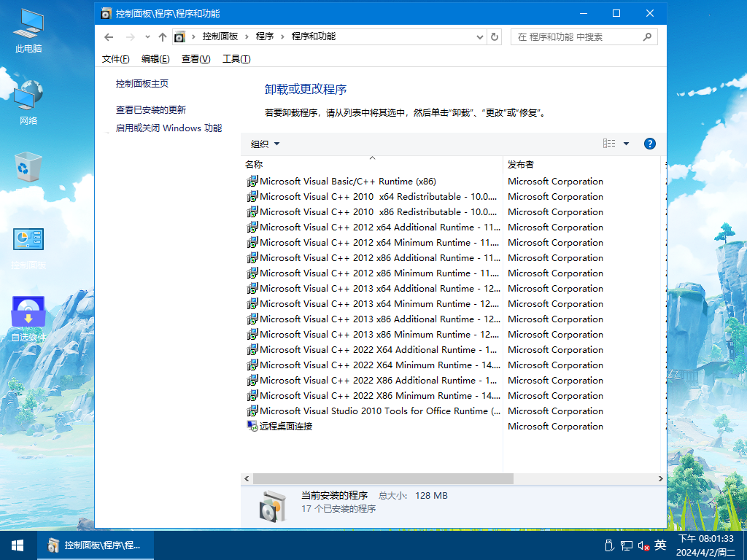Expand the view options dropdown arrow
The height and width of the screenshot is (560, 747).
(626, 144)
